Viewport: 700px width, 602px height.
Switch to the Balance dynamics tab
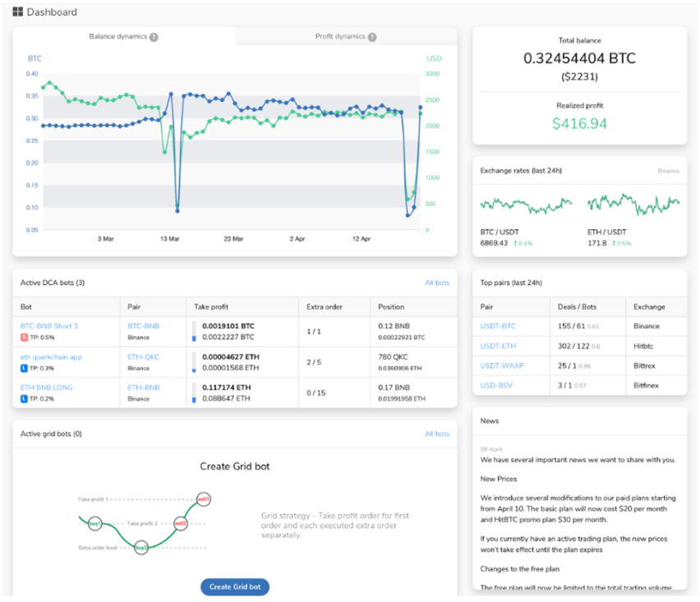(124, 37)
